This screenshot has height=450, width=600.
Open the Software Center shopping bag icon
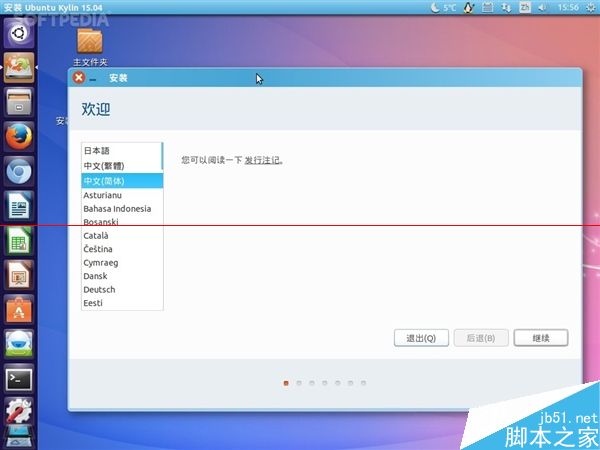(19, 309)
